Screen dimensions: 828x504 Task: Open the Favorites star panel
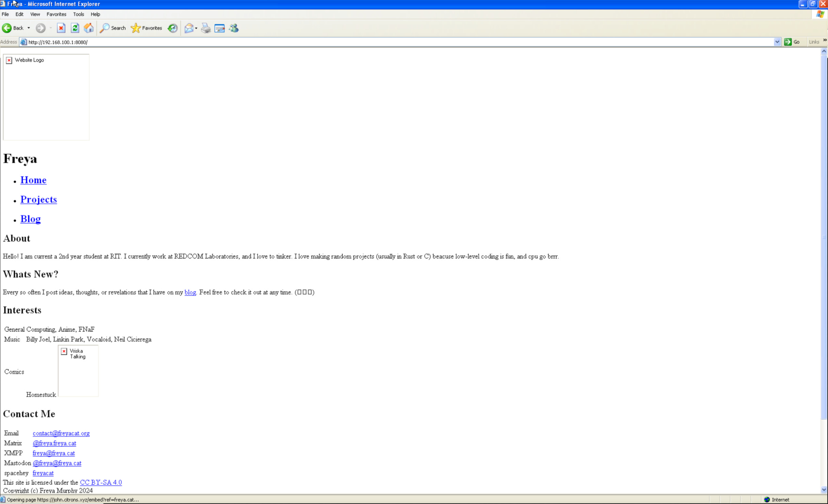(147, 28)
